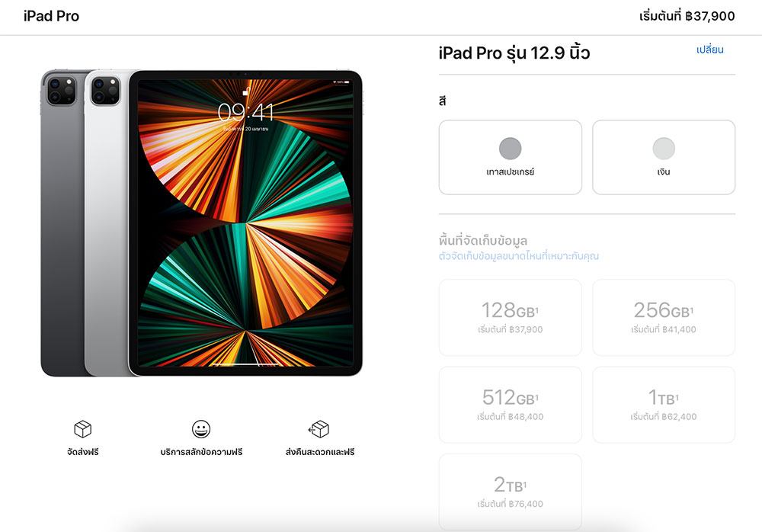Click the iPad Pro title in header

(x=51, y=16)
